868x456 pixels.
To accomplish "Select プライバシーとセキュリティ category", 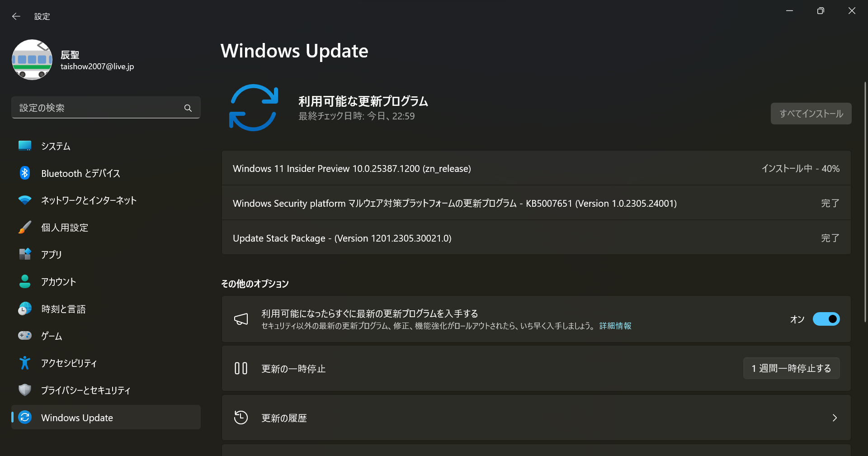I will pyautogui.click(x=106, y=390).
